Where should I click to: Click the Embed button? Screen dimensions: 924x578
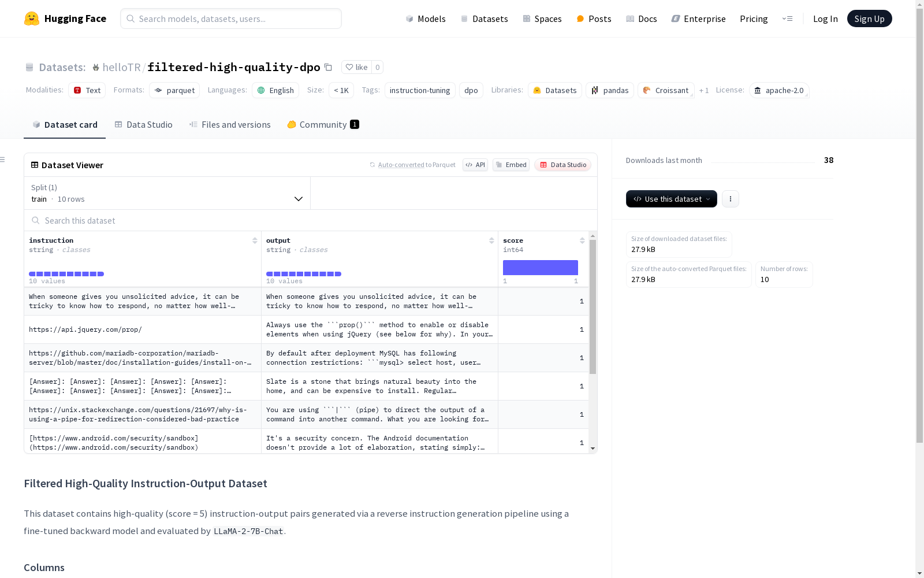[x=511, y=165]
